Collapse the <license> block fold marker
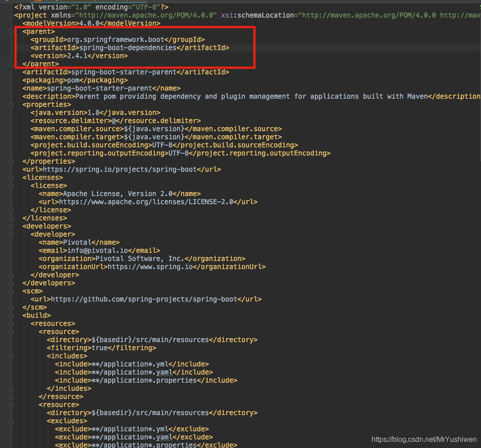 click(11, 186)
